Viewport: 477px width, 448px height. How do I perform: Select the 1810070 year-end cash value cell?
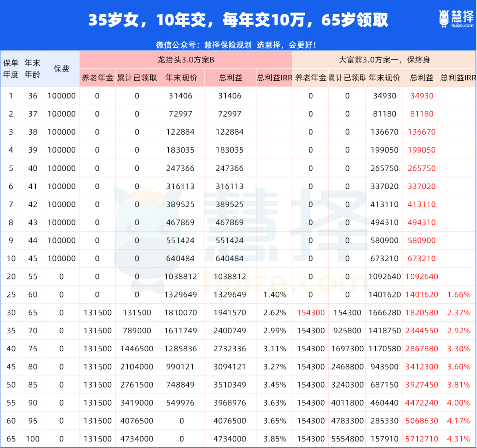point(181,312)
